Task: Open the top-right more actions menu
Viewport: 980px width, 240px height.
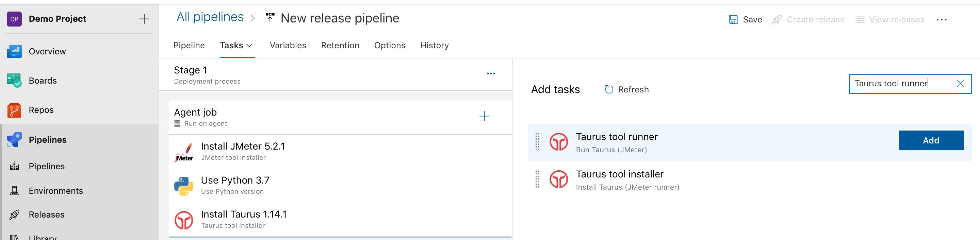Action: 941,20
